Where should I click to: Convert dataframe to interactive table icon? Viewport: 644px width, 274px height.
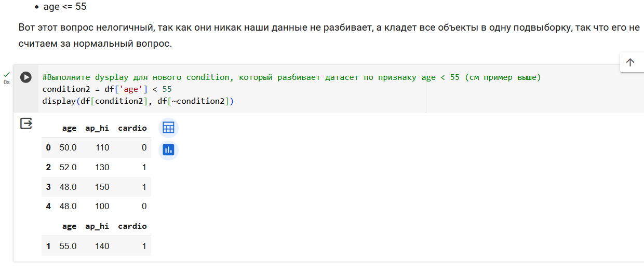pos(168,128)
